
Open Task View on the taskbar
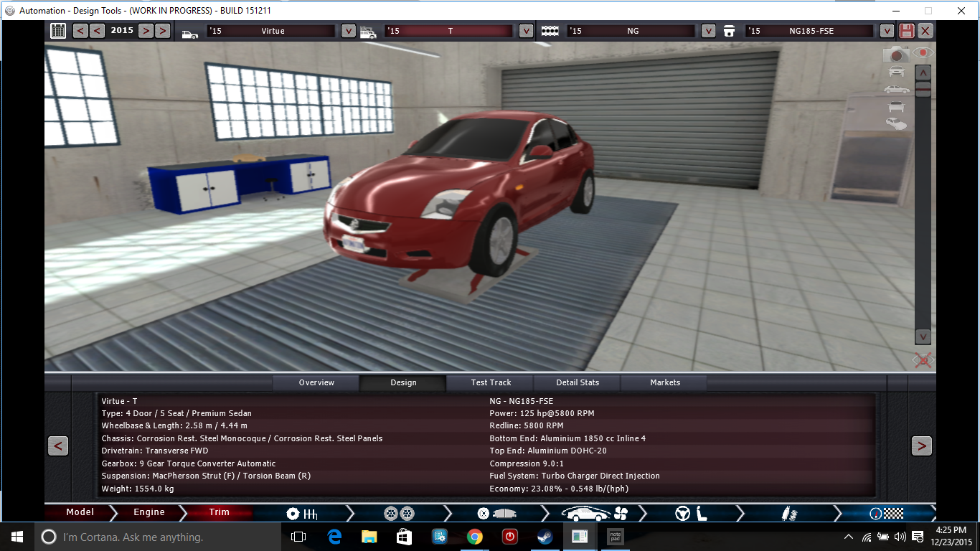(298, 537)
